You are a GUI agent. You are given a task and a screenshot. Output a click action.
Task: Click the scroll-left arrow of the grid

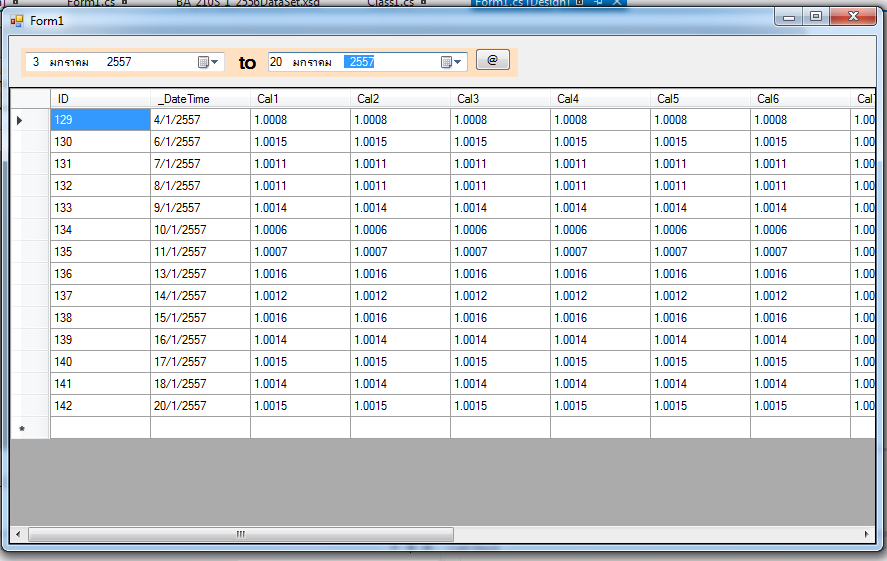point(19,535)
